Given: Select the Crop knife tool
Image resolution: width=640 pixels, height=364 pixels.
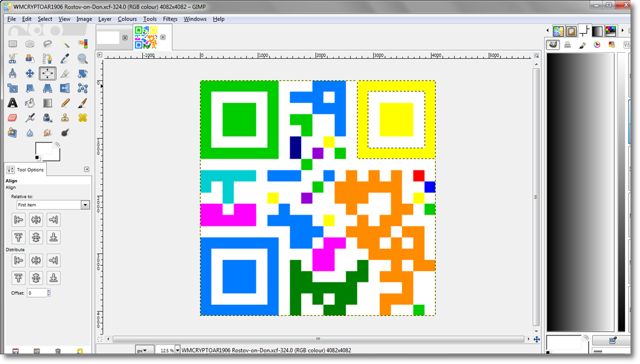Looking at the screenshot, I should (x=65, y=73).
